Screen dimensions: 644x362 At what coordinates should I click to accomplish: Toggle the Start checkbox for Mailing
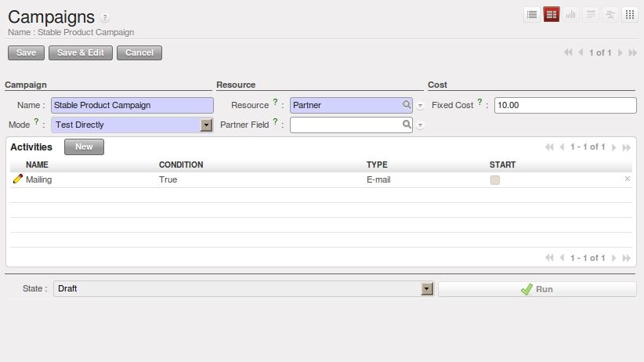pos(494,180)
